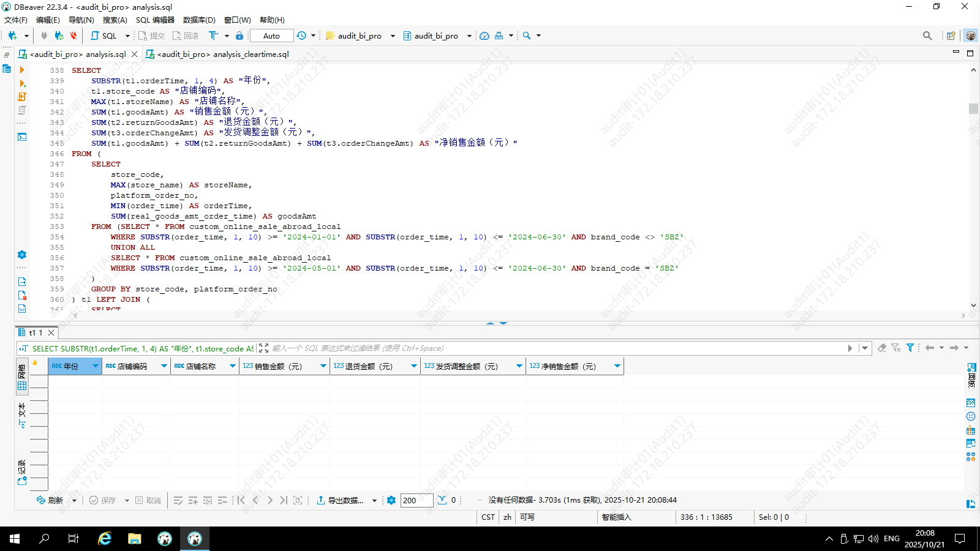Viewport: 980px width, 551px height.
Task: Click the 刷新 refresh button
Action: tap(50, 500)
